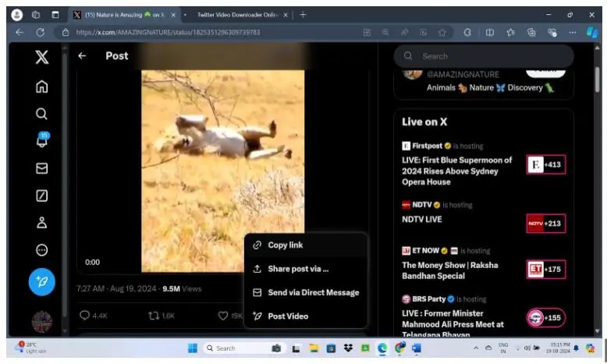Open the Explore search icon in sidebar

tap(42, 114)
